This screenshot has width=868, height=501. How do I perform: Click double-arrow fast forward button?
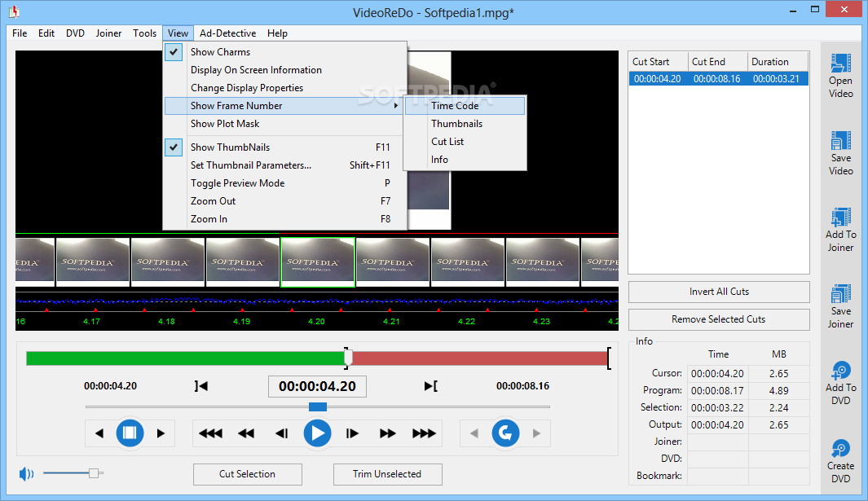tap(387, 433)
